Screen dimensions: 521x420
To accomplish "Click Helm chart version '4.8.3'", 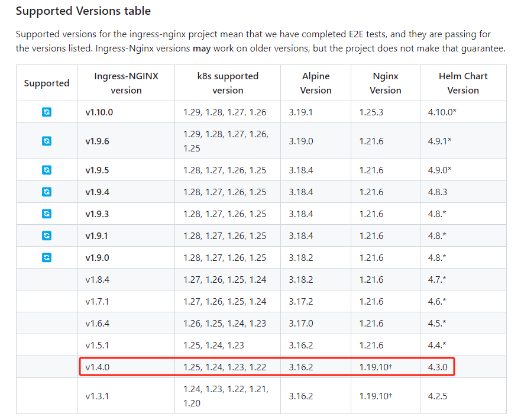I will [x=438, y=192].
